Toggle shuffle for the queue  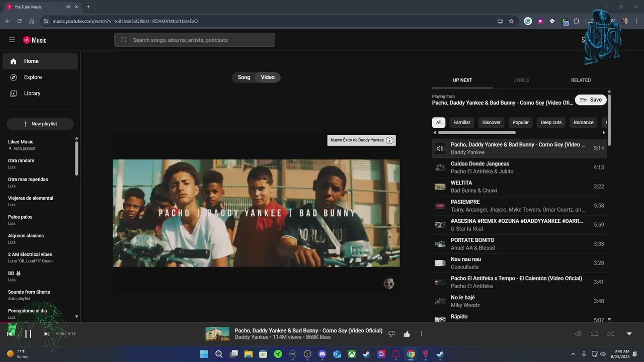pyautogui.click(x=610, y=334)
